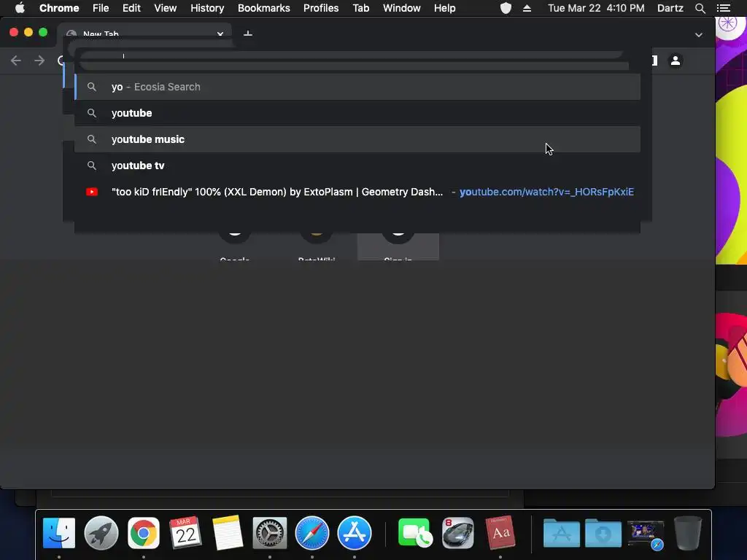Select "yo - Ecosia Search" suggestion
The image size is (747, 560).
[357, 87]
